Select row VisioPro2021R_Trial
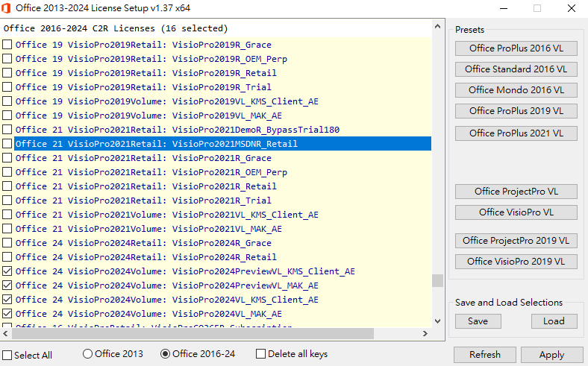The image size is (588, 366). [x=223, y=201]
